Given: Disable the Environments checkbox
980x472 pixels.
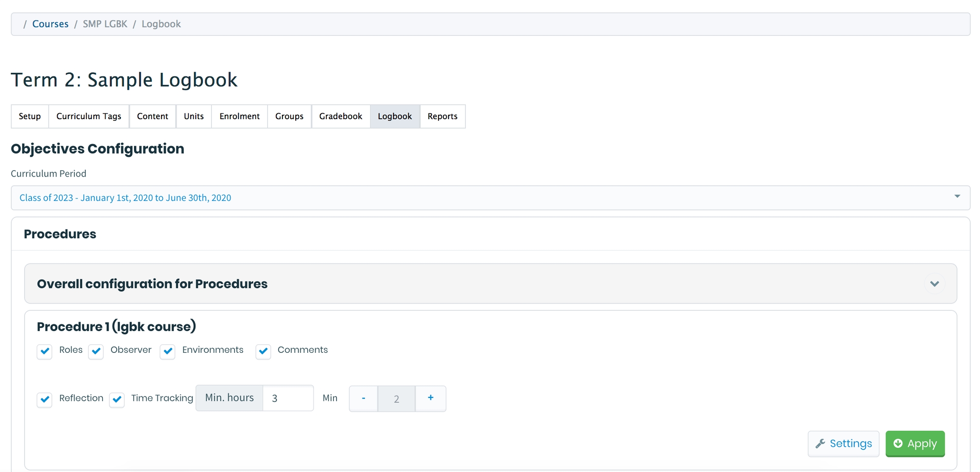Looking at the screenshot, I should point(168,351).
